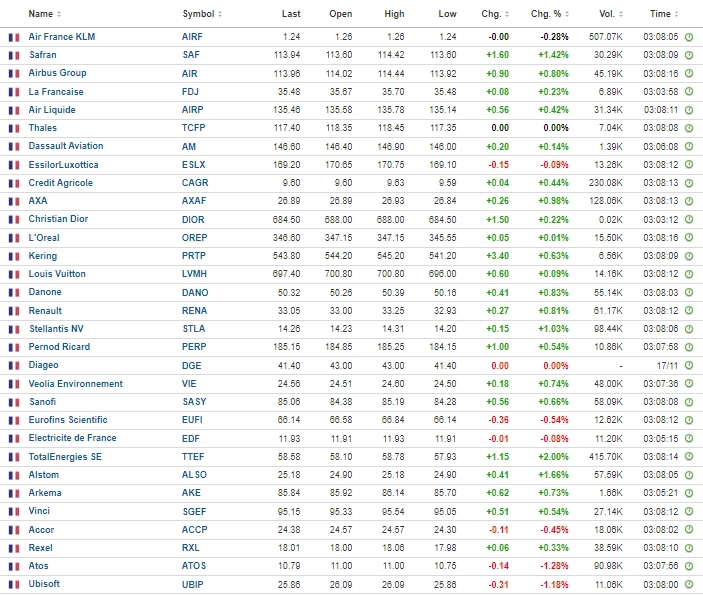Click the French flag icon beside AXA

click(14, 201)
